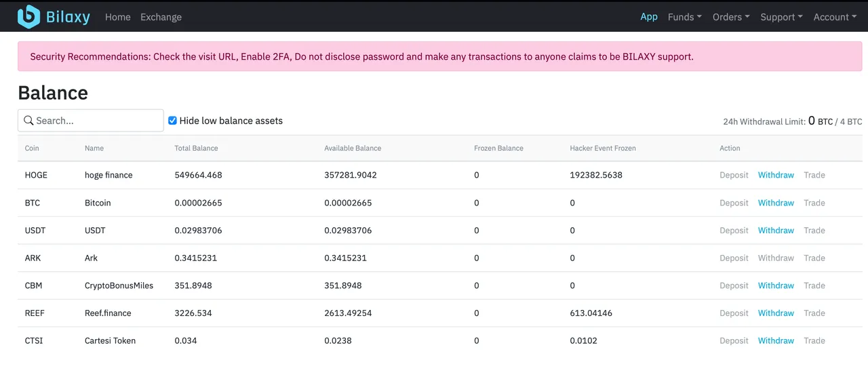The image size is (868, 375).
Task: Click Deposit in the USDT row
Action: [x=734, y=231]
